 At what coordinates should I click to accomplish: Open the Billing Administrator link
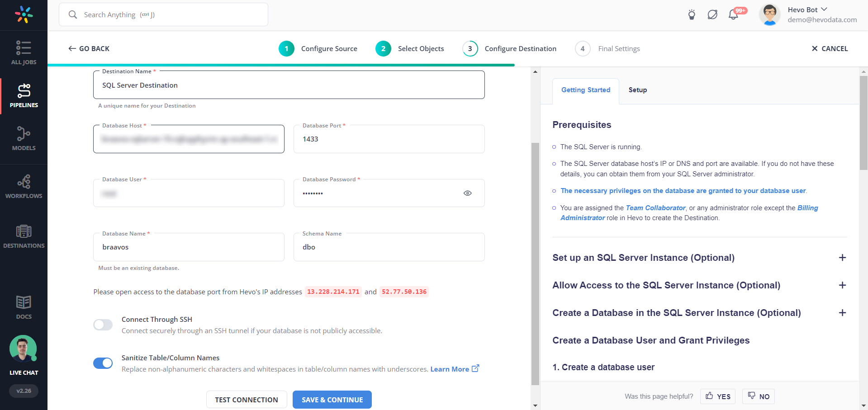[x=689, y=213]
